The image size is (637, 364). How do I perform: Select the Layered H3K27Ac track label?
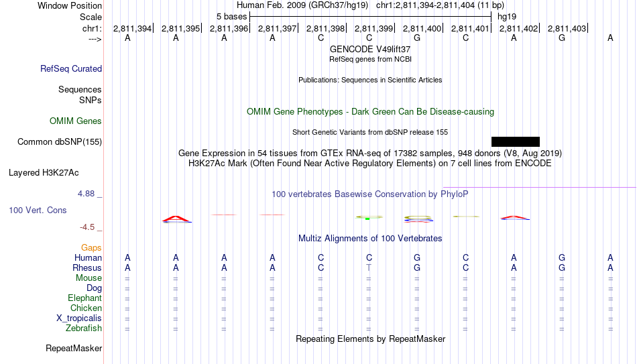(x=44, y=173)
